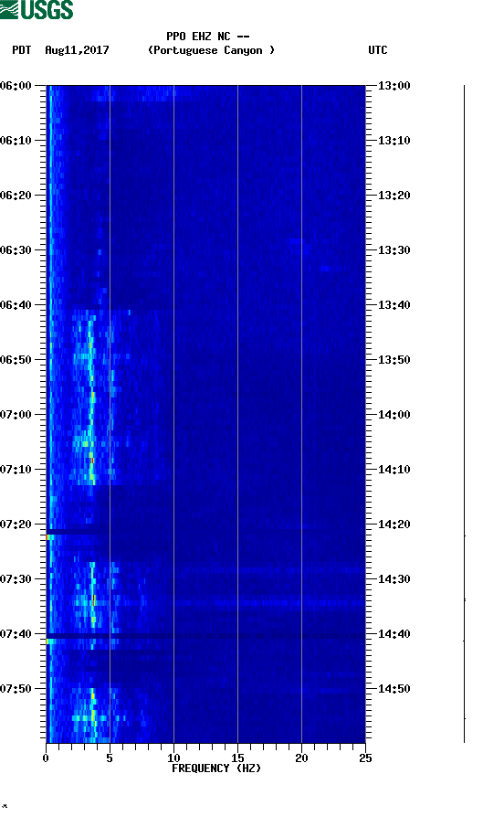Click the 06:40 PDT time label

[x=16, y=304]
